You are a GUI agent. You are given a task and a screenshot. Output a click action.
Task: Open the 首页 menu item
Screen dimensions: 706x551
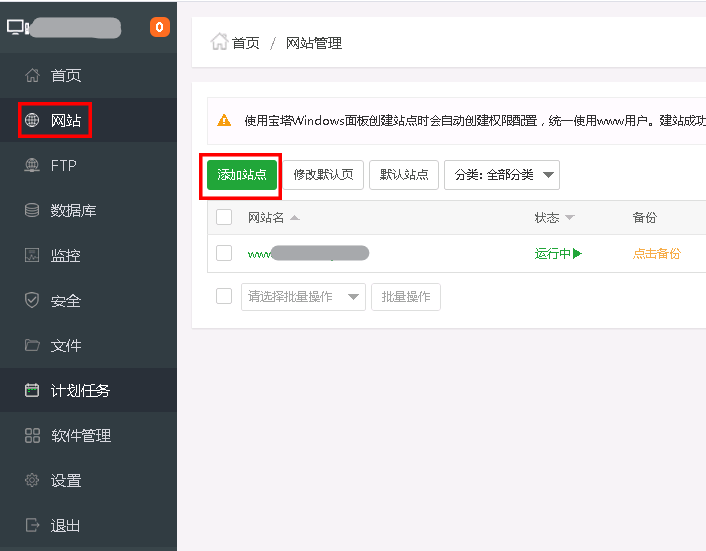click(88, 75)
